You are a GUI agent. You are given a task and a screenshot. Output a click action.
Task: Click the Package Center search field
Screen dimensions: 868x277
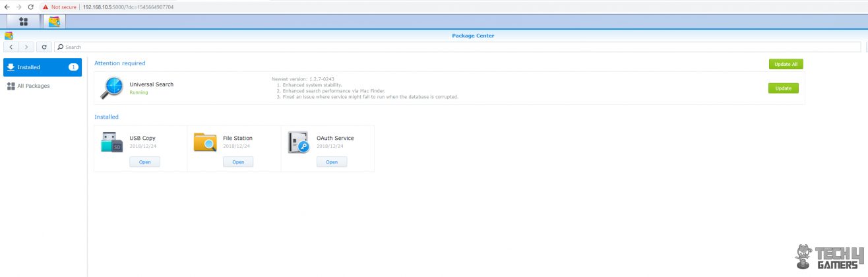[458, 47]
